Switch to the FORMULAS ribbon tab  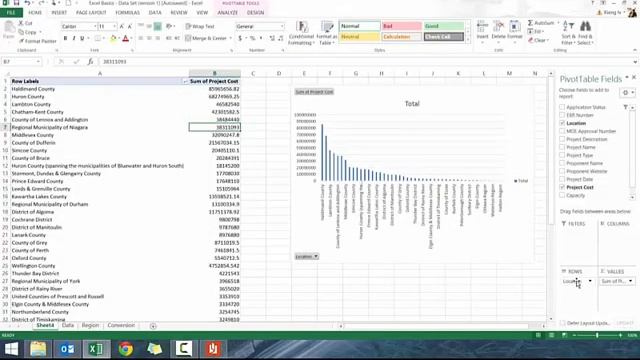(127, 13)
